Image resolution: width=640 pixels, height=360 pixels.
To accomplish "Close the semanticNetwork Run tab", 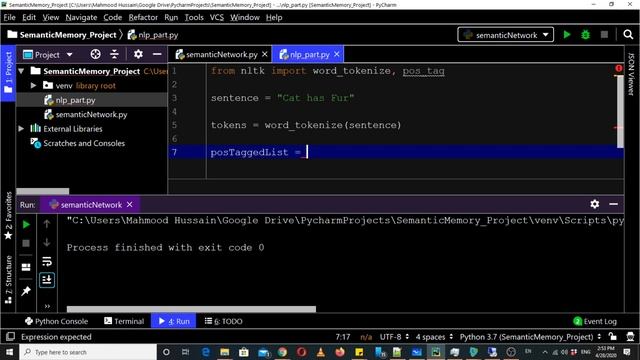I will pos(129,204).
